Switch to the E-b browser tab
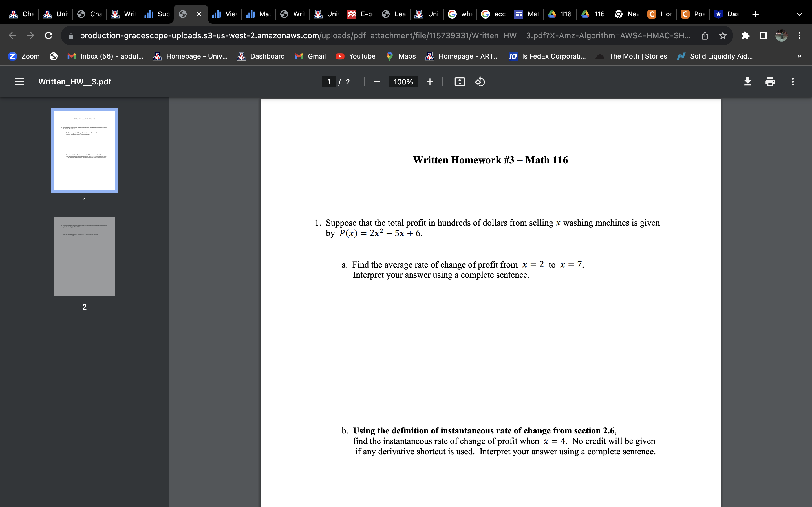This screenshot has height=507, width=812. (x=360, y=14)
